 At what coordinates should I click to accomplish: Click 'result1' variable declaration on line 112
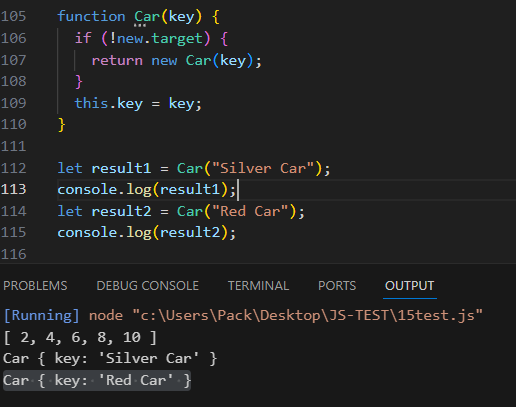[x=121, y=168]
